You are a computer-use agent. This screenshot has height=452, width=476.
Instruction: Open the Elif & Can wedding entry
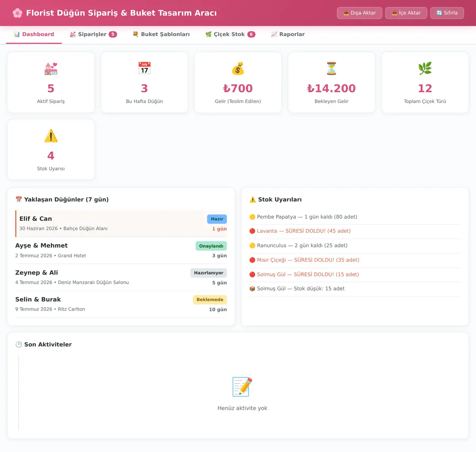121,224
